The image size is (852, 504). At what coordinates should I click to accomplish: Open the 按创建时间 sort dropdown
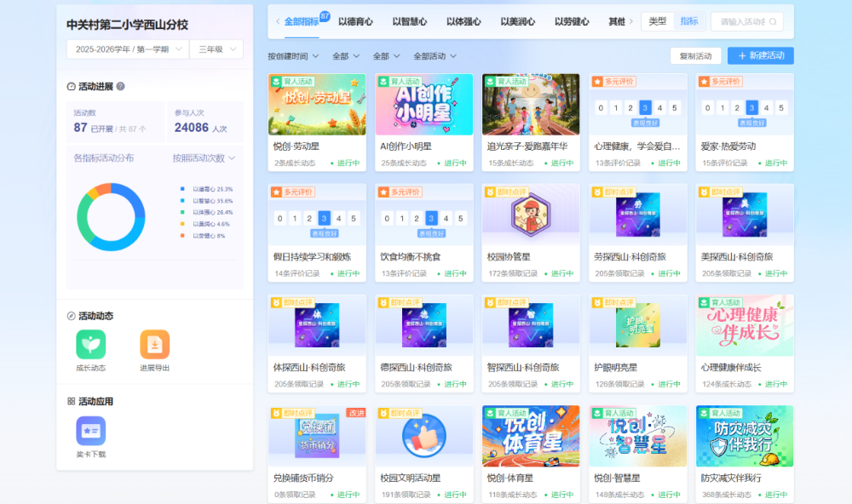(x=293, y=56)
